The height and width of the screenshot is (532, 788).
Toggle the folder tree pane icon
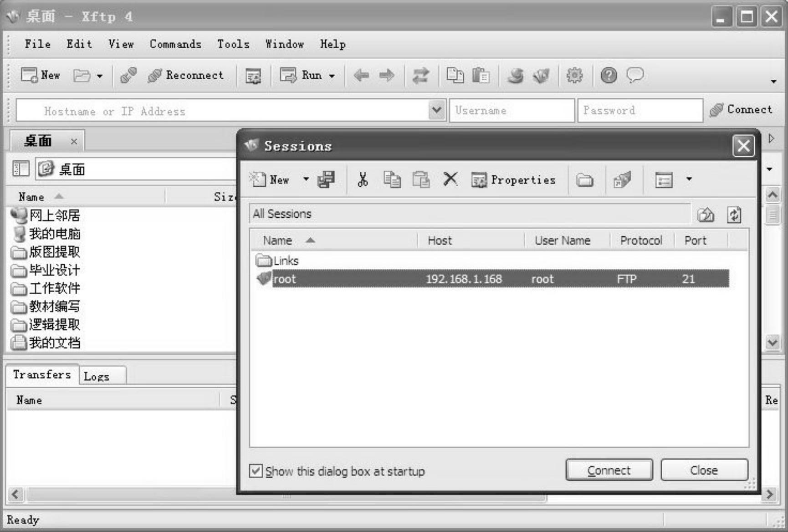pyautogui.click(x=20, y=169)
